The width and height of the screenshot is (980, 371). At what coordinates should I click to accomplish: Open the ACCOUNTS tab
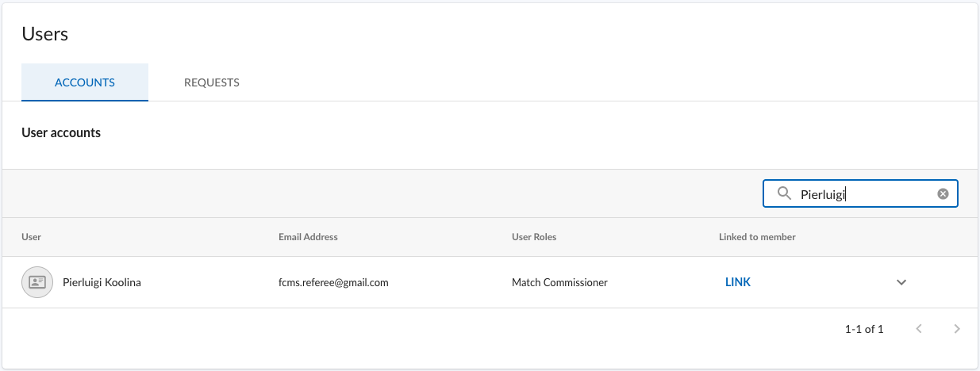85,82
